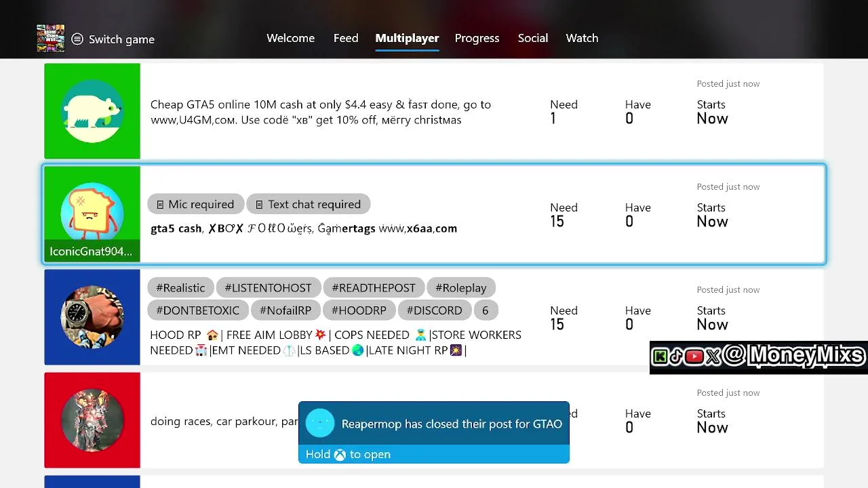The image size is (868, 488).
Task: Open the polar bear avatar post
Action: (x=92, y=111)
